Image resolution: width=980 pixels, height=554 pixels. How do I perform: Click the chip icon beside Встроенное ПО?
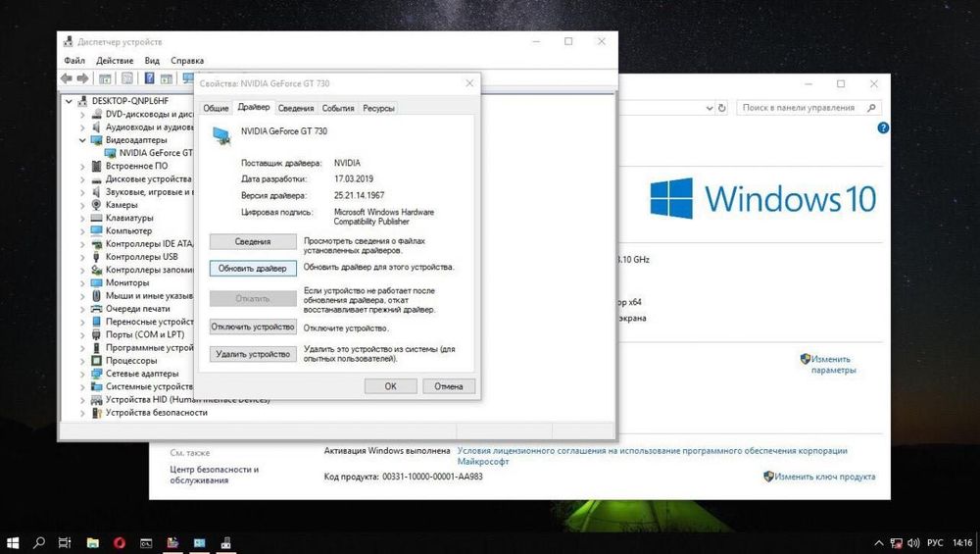click(96, 166)
